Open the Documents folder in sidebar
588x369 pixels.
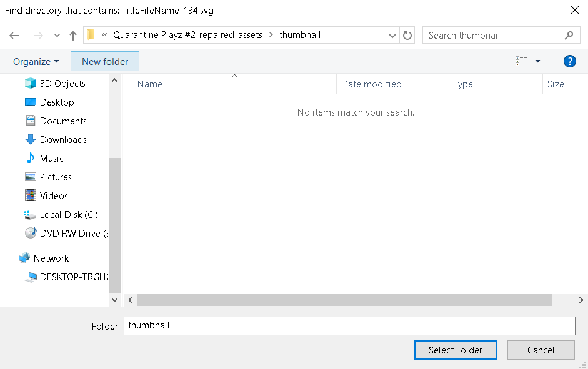click(x=62, y=121)
